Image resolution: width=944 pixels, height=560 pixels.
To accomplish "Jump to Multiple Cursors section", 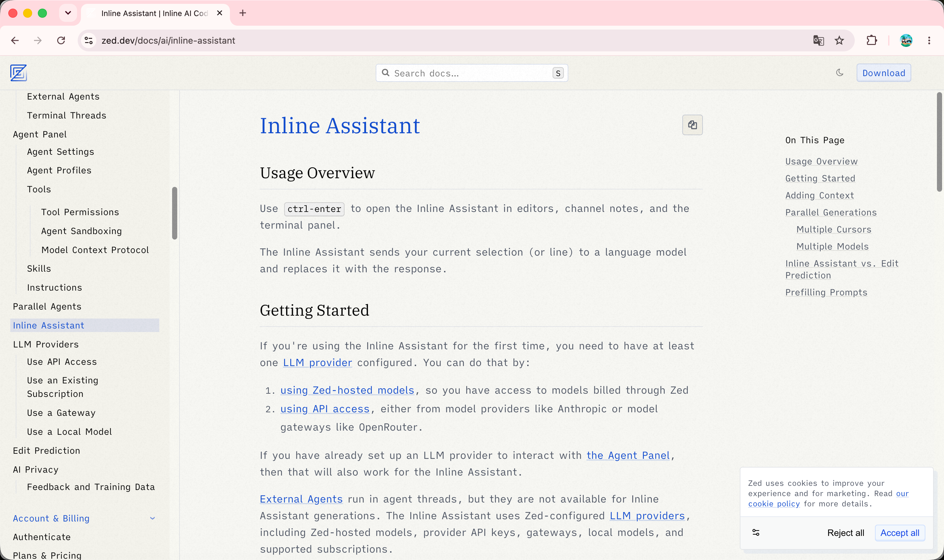I will [834, 230].
